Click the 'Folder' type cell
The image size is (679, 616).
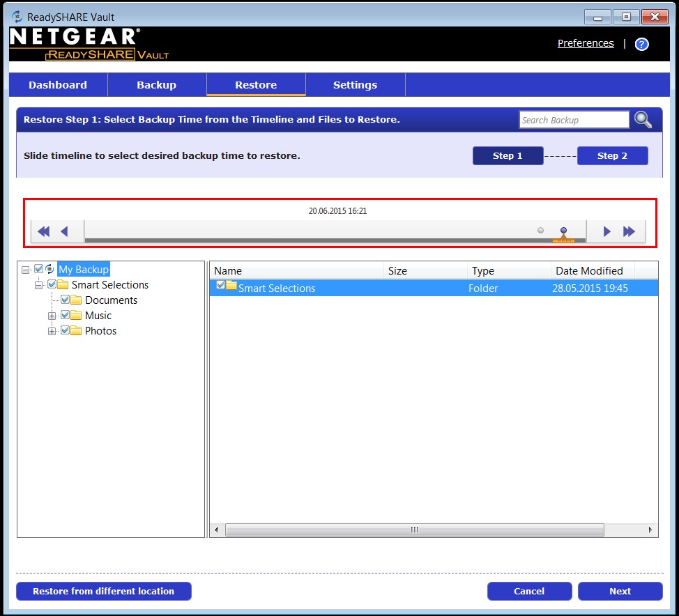[483, 288]
